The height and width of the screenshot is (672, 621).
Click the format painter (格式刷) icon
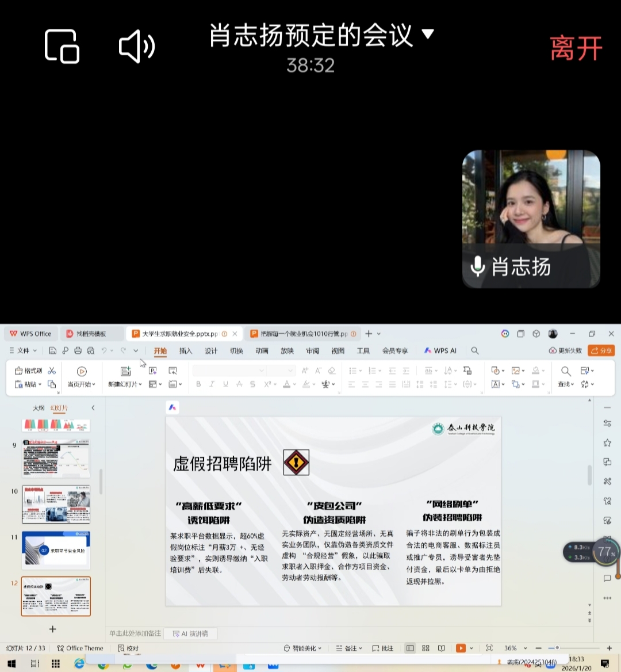click(x=19, y=371)
